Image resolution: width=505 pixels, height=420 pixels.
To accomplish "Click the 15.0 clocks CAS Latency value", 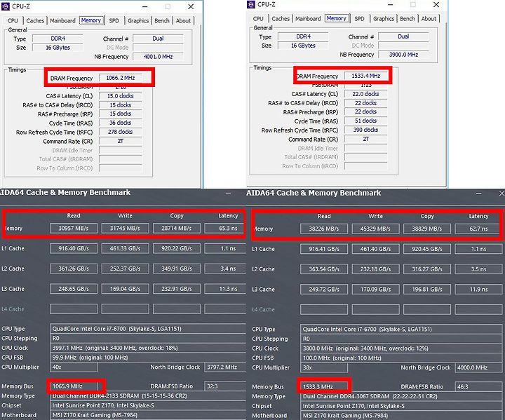I will 121,96.
